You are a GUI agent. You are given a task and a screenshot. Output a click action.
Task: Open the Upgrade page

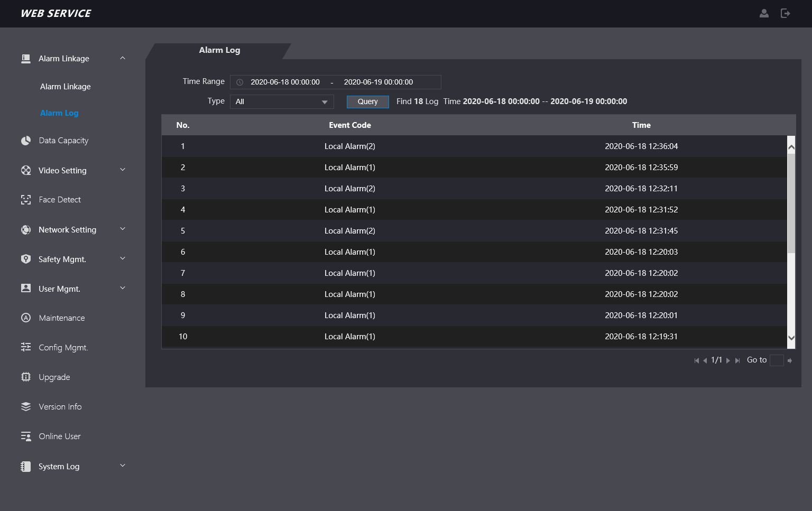click(54, 377)
